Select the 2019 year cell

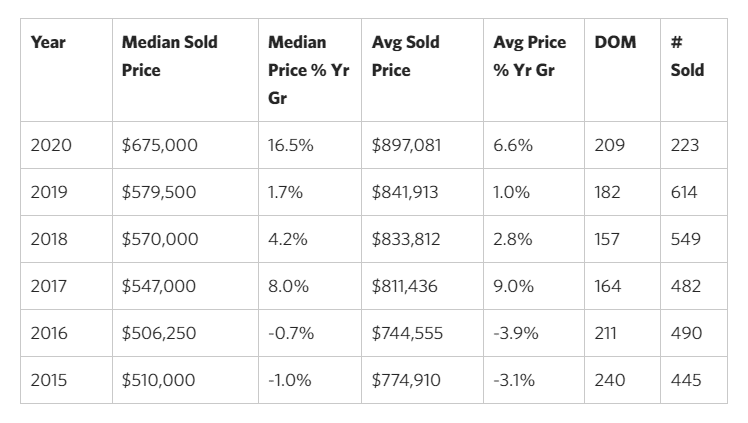[50, 192]
